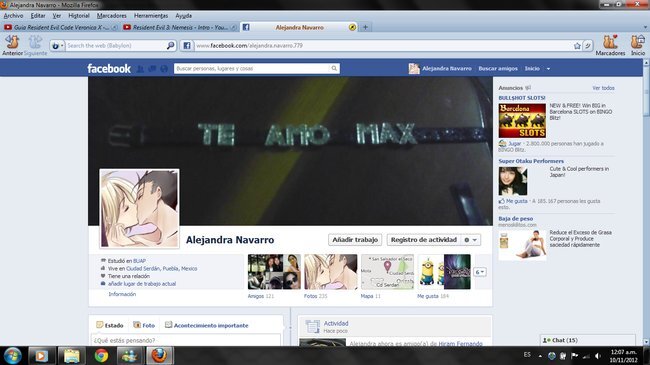Expand the gear dropdown next to Registro de actividad
This screenshot has width=650, height=365.
(471, 240)
